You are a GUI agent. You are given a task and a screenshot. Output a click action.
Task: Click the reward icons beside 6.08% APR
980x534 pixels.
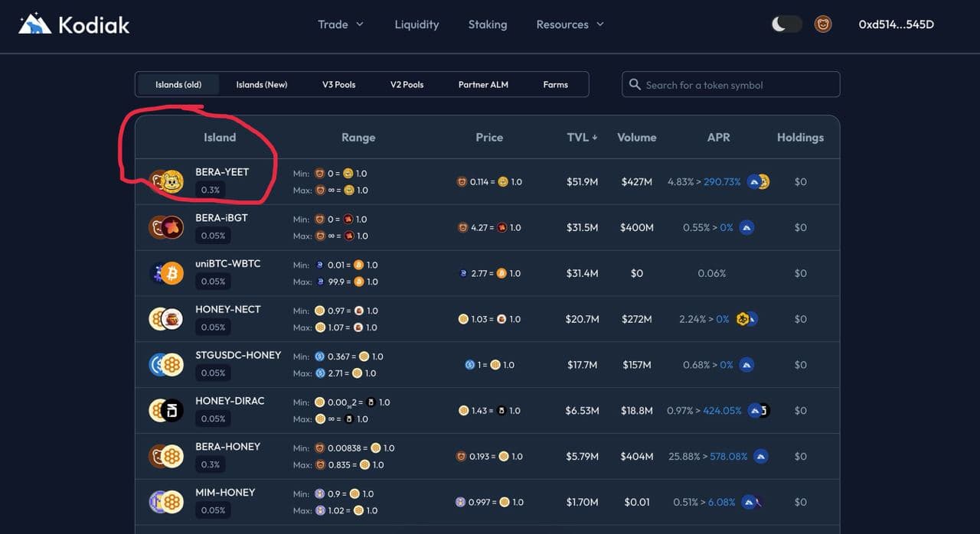click(x=752, y=503)
